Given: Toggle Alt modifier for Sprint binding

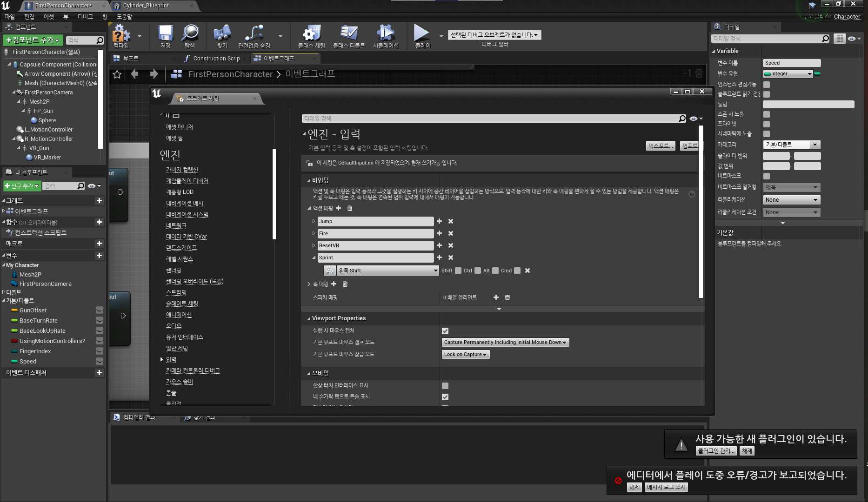Looking at the screenshot, I should [495, 271].
